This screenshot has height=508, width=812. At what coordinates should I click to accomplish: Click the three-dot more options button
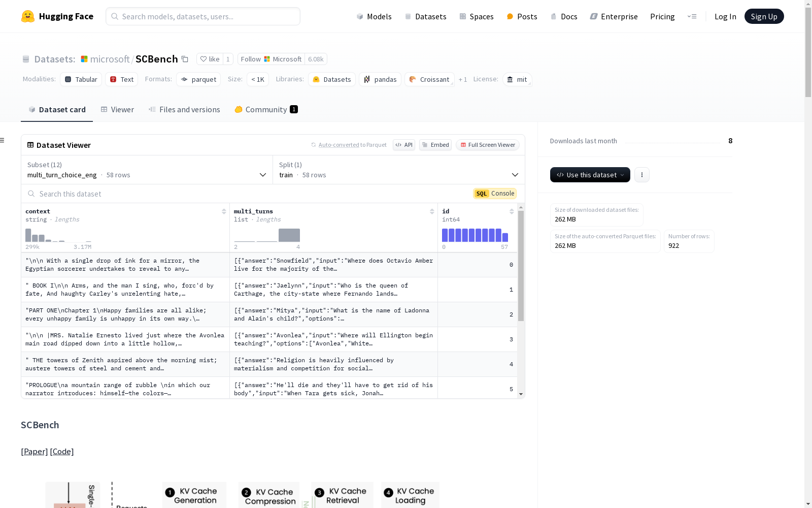[x=642, y=175]
